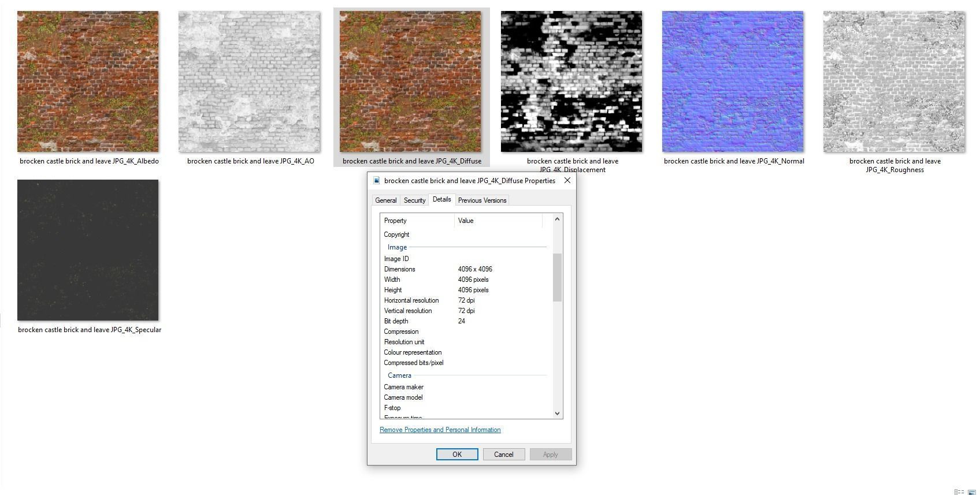Select the F-stop property row
980x495 pixels.
coord(463,408)
